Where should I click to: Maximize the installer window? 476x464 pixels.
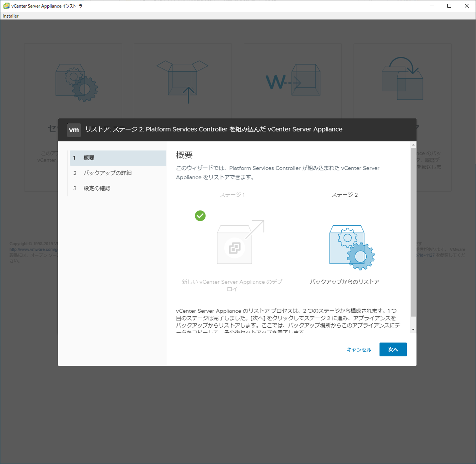pos(449,6)
